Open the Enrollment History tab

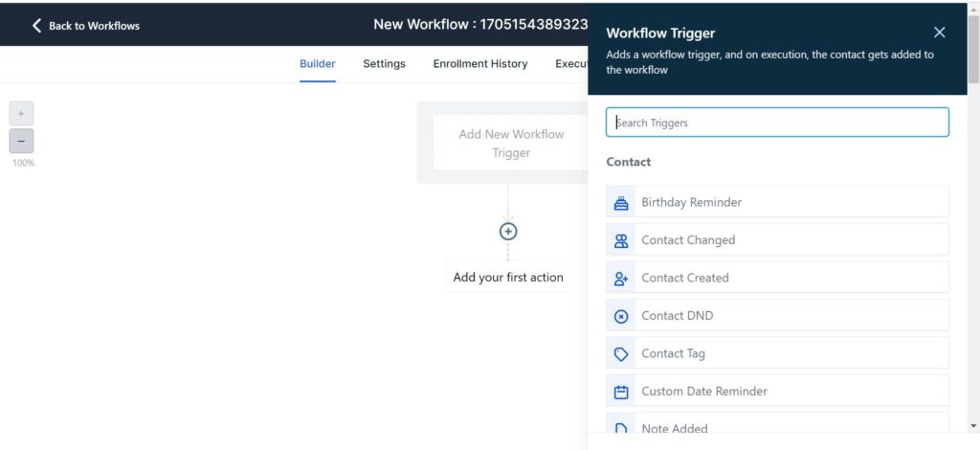[479, 64]
